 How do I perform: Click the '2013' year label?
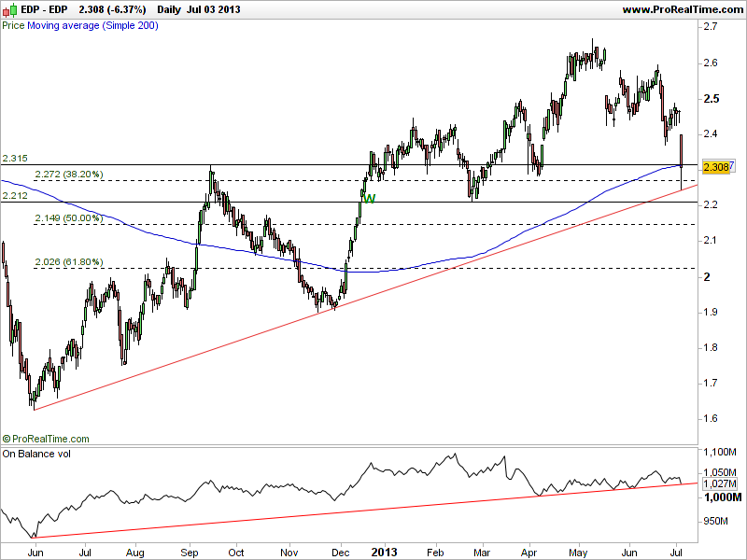click(x=384, y=553)
